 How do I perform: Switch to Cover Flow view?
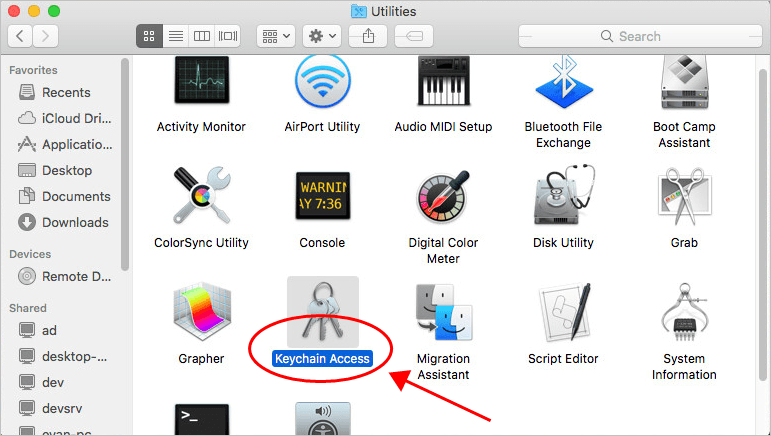pos(228,36)
